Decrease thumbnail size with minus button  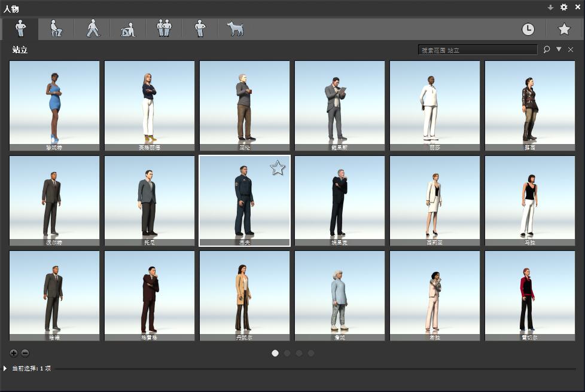25,353
